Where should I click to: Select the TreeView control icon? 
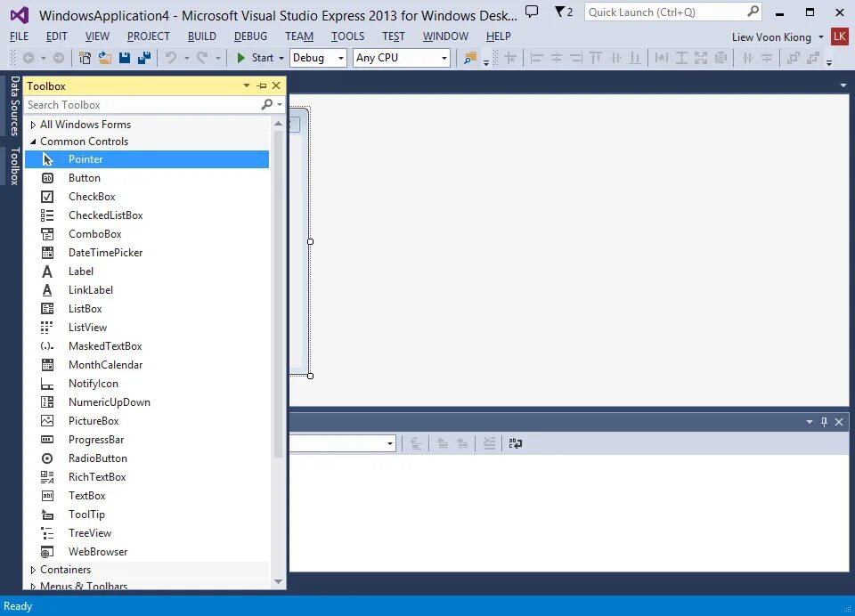click(47, 533)
